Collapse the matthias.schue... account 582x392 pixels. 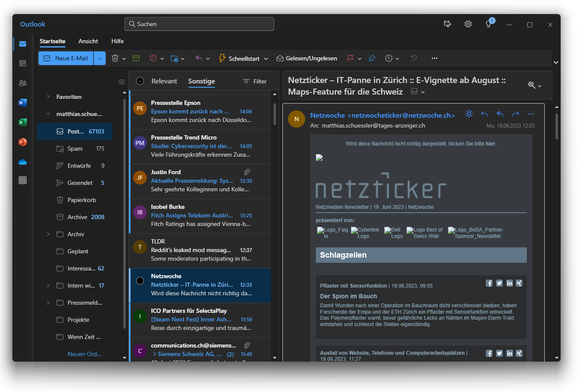tap(48, 114)
